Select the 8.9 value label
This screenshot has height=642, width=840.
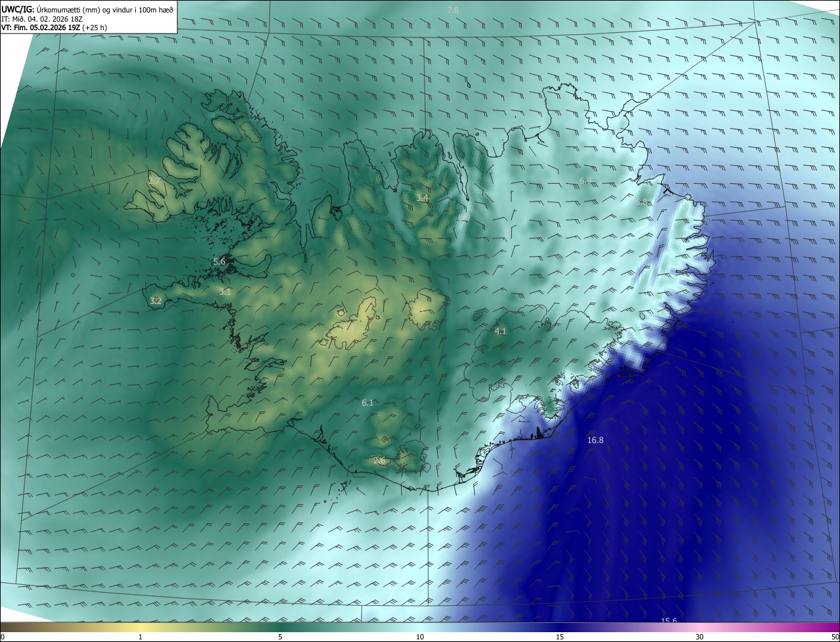463,217
